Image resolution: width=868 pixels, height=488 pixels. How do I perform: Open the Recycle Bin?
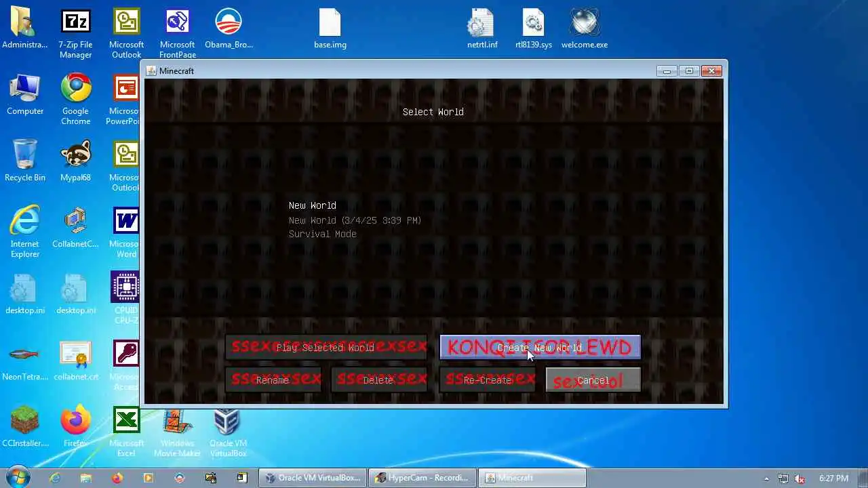pyautogui.click(x=25, y=161)
